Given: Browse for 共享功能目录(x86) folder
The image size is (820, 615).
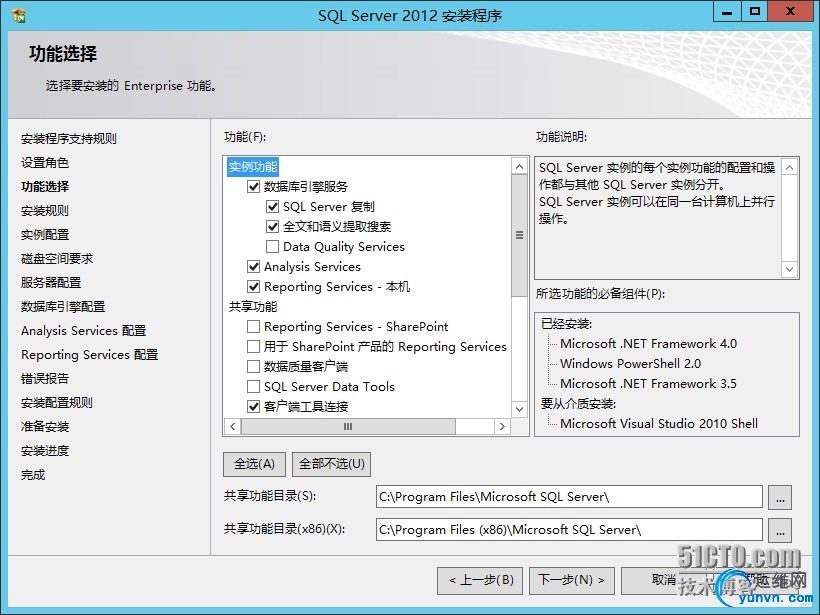Looking at the screenshot, I should 780,530.
